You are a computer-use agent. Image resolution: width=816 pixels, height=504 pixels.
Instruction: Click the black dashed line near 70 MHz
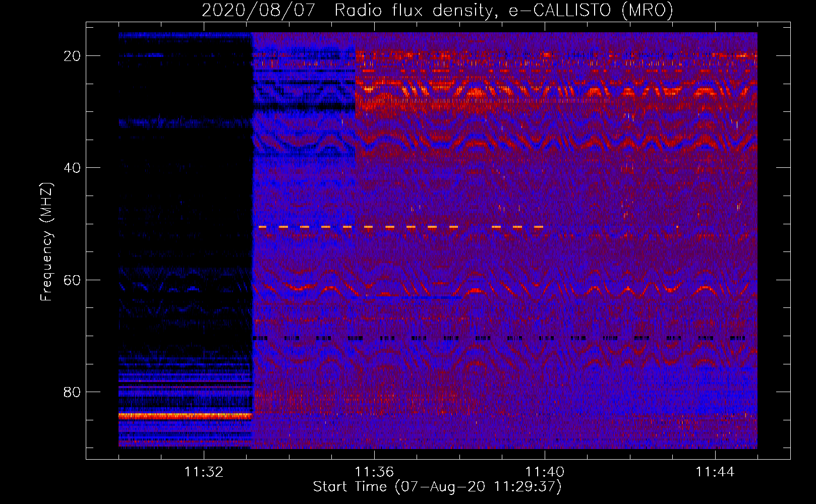click(x=499, y=339)
